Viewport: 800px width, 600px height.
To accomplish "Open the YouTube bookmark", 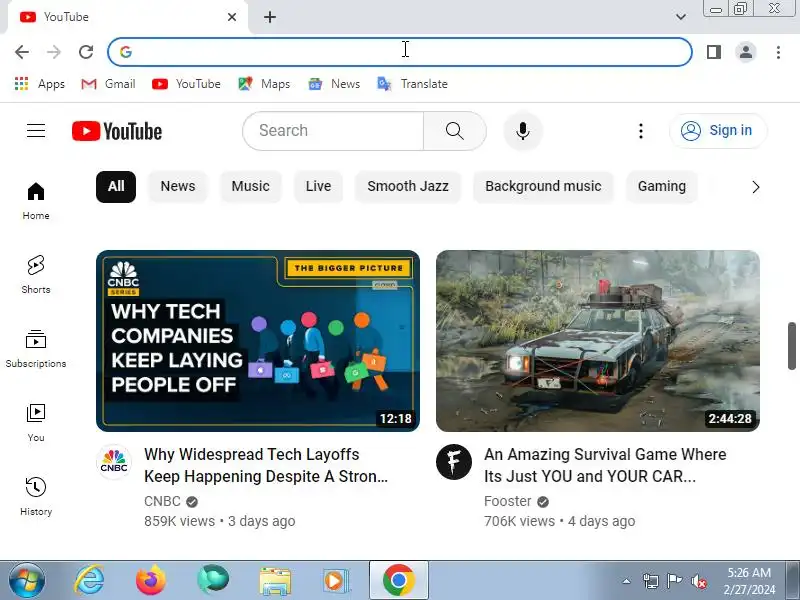I will (186, 84).
